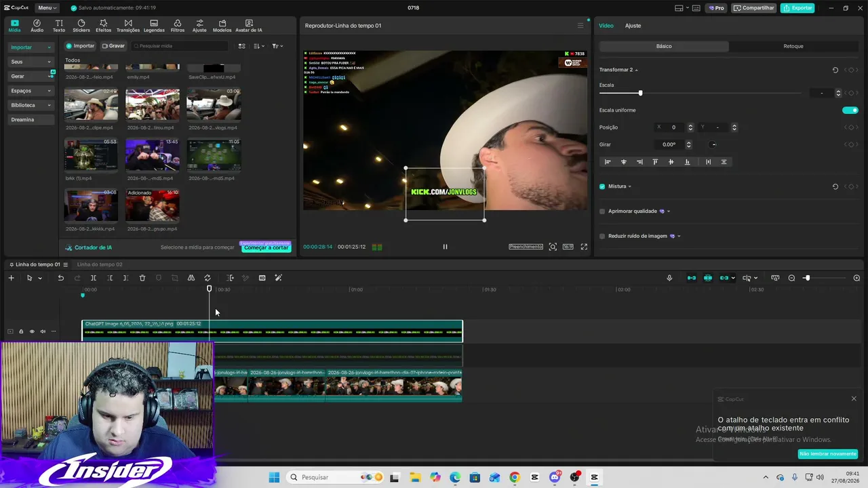Hide the top track with eye icon
Image resolution: width=868 pixels, height=488 pixels.
[x=32, y=331]
